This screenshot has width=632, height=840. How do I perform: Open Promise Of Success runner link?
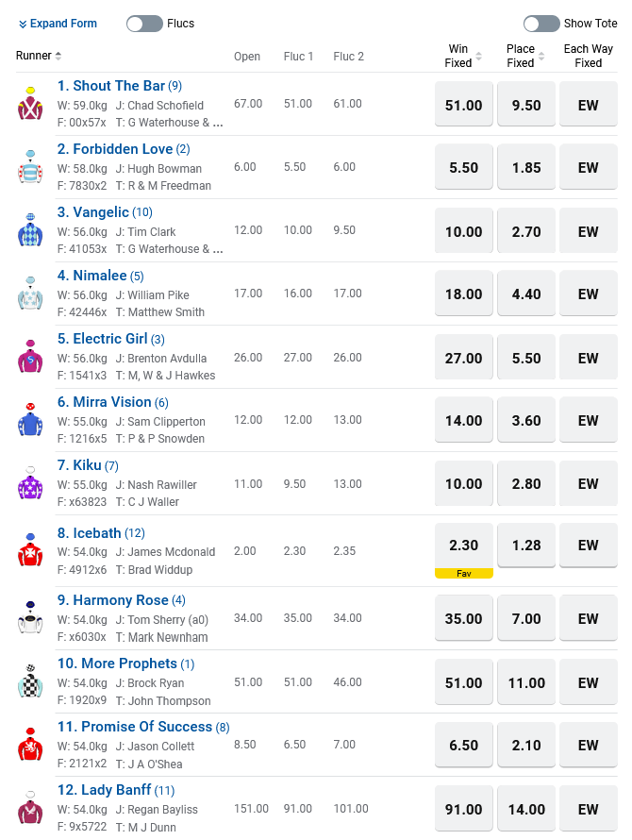(x=146, y=727)
